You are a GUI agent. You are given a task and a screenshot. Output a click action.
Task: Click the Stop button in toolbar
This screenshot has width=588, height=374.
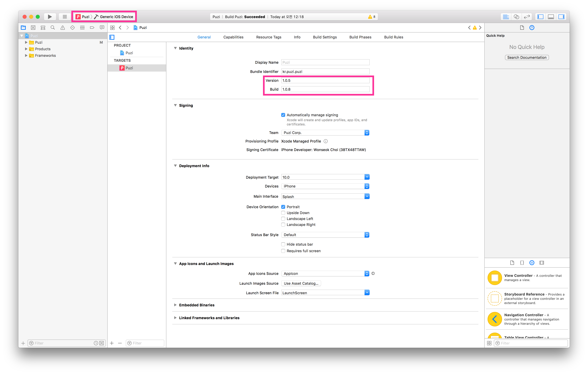point(65,17)
